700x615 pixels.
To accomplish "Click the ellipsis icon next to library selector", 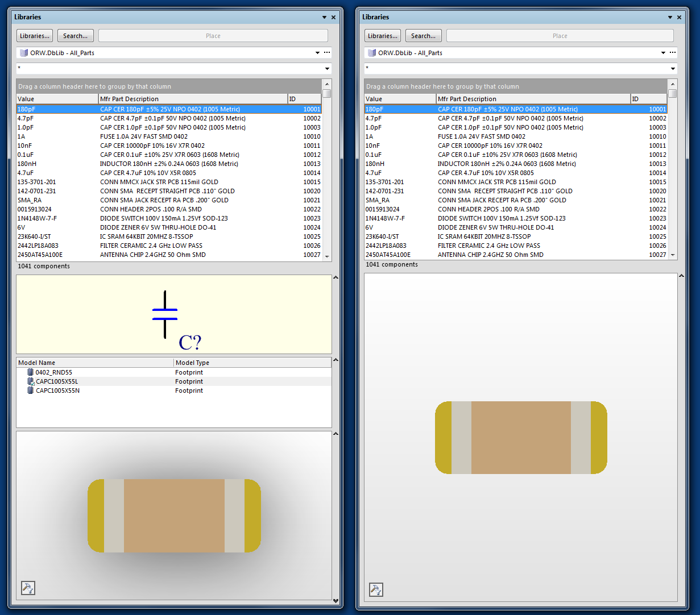I will tap(327, 52).
